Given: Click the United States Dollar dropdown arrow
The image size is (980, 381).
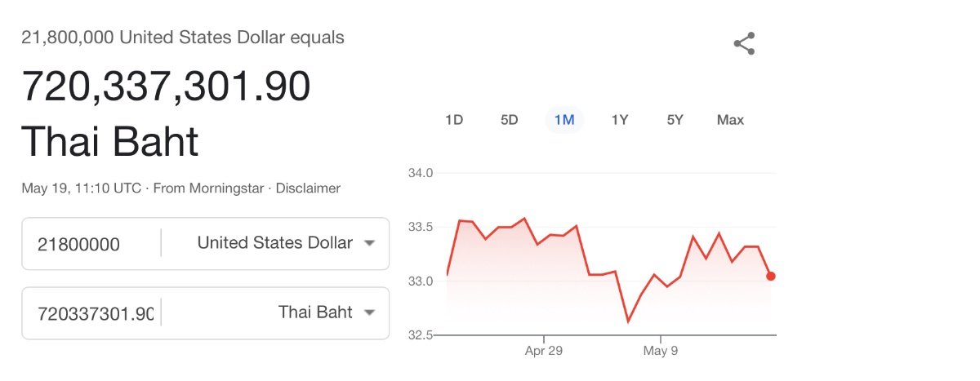Looking at the screenshot, I should pyautogui.click(x=369, y=243).
